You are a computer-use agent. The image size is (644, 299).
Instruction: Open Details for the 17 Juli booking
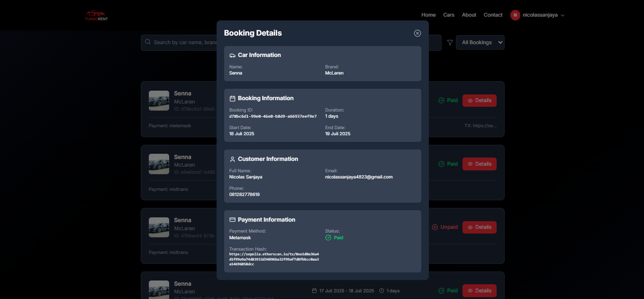coord(479,290)
